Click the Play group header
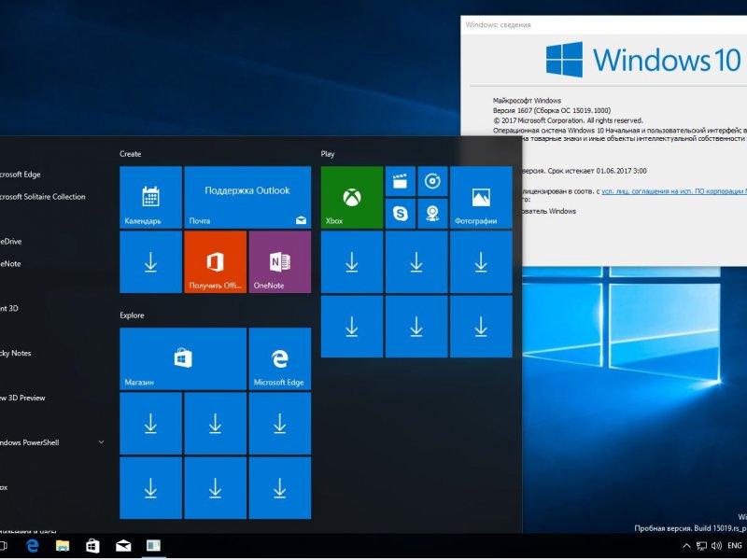Image resolution: width=747 pixels, height=560 pixels. [328, 154]
